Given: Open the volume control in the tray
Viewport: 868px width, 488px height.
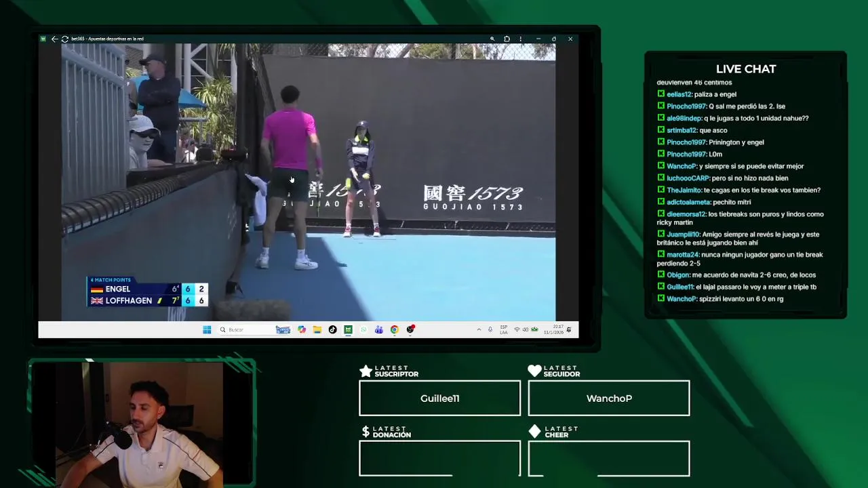Looking at the screenshot, I should pyautogui.click(x=526, y=329).
